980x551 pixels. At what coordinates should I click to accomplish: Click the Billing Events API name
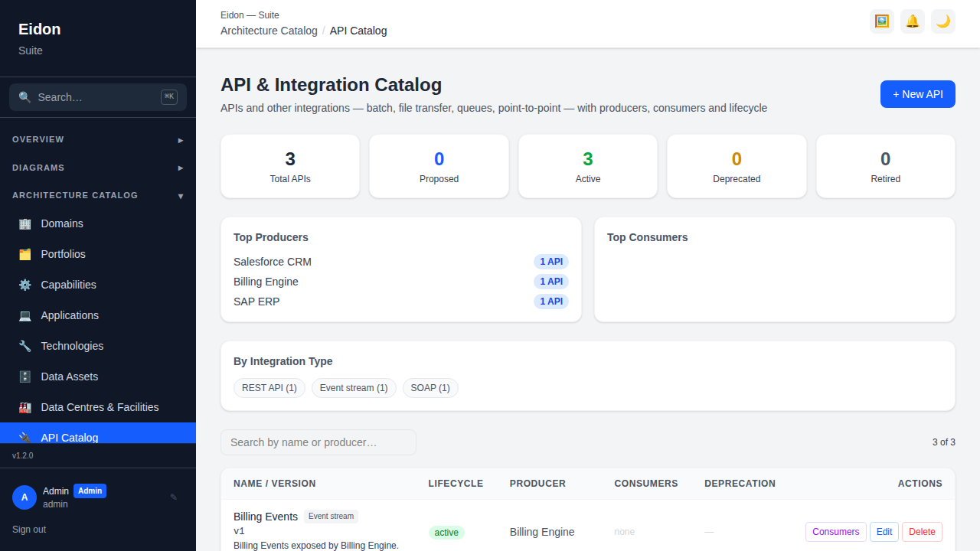click(266, 517)
